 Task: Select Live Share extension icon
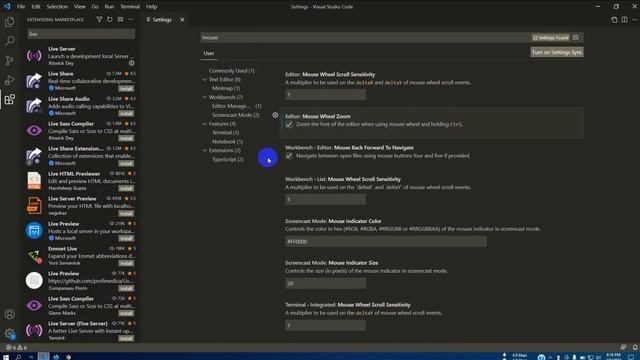[x=34, y=80]
